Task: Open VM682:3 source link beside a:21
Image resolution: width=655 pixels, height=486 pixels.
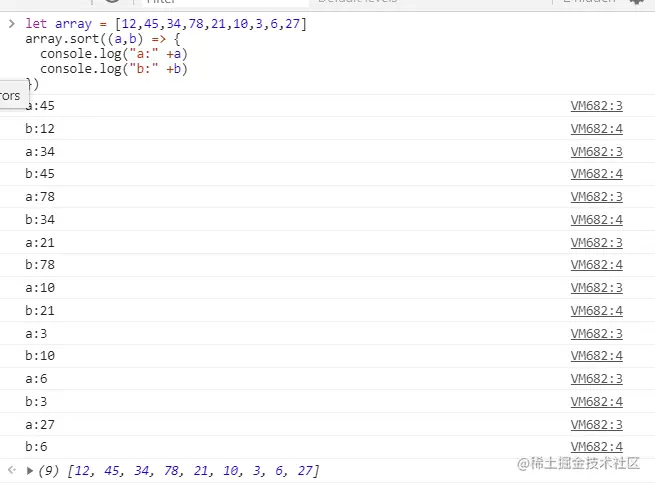Action: (x=597, y=243)
